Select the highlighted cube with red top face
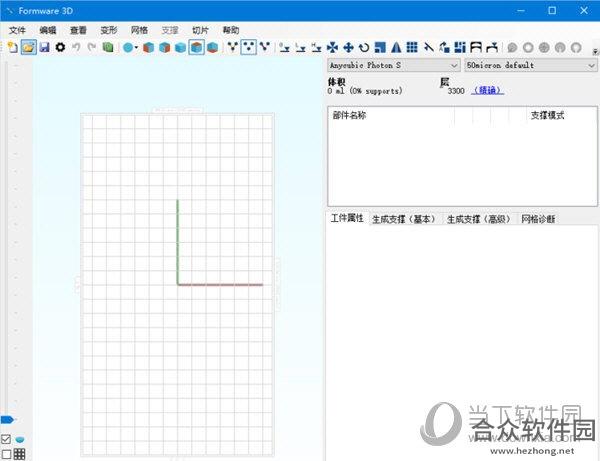This screenshot has width=600, height=461. [x=196, y=47]
